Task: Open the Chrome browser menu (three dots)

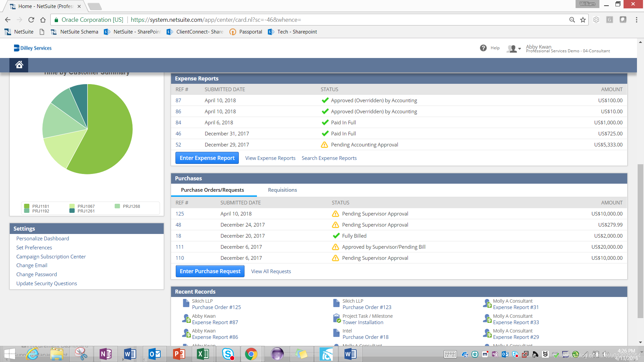Action: (636, 20)
